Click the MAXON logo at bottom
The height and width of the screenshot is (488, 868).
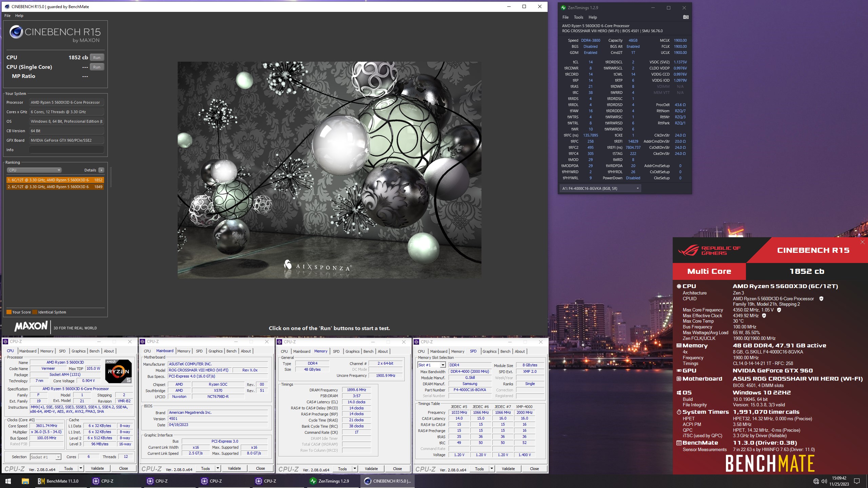tap(31, 326)
